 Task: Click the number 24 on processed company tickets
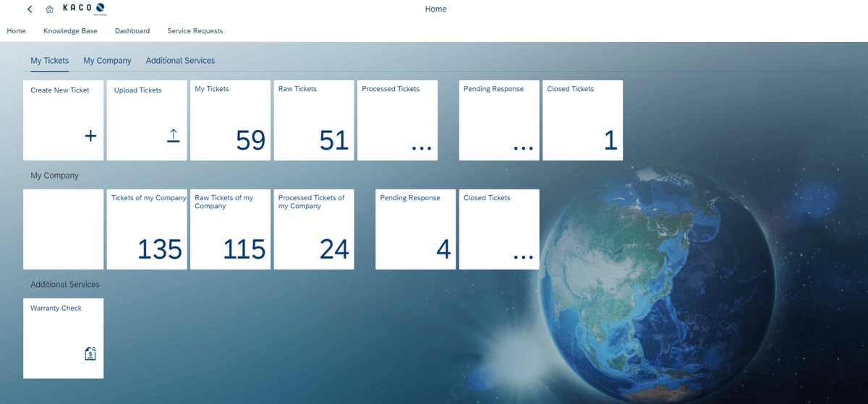tap(334, 249)
